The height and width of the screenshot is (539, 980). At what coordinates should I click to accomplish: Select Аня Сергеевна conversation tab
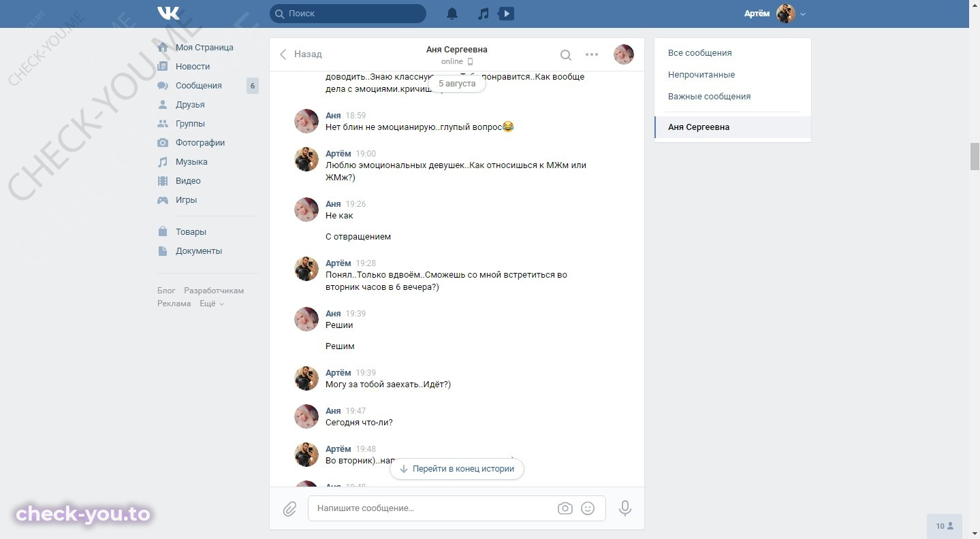733,127
